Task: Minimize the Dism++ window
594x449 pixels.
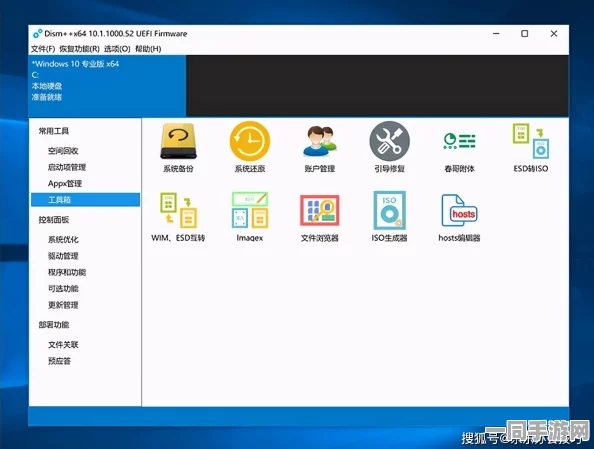Action: click(496, 34)
